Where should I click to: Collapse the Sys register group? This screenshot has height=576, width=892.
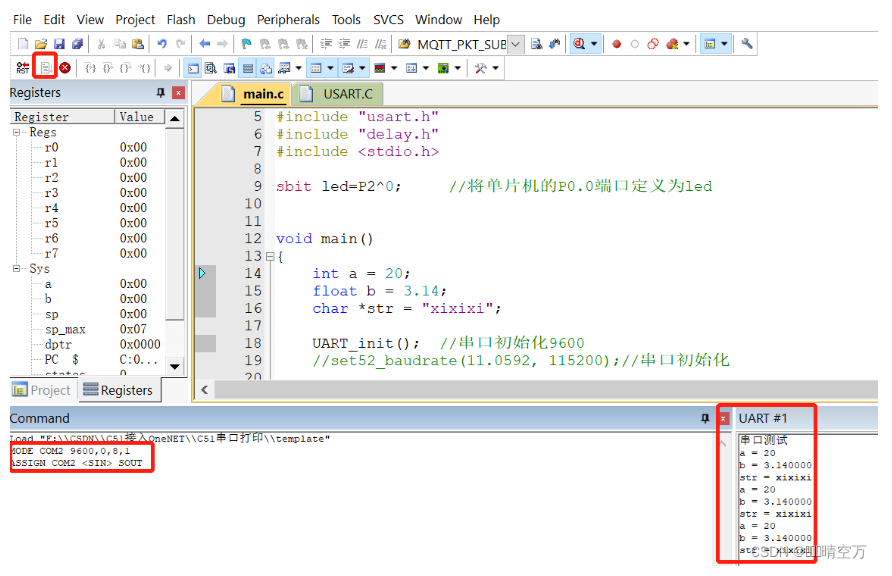(17, 268)
